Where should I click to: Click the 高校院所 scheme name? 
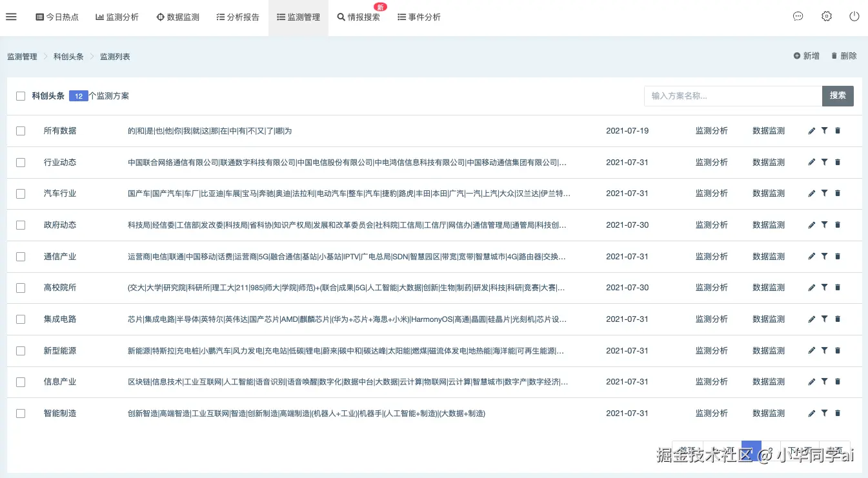point(60,288)
